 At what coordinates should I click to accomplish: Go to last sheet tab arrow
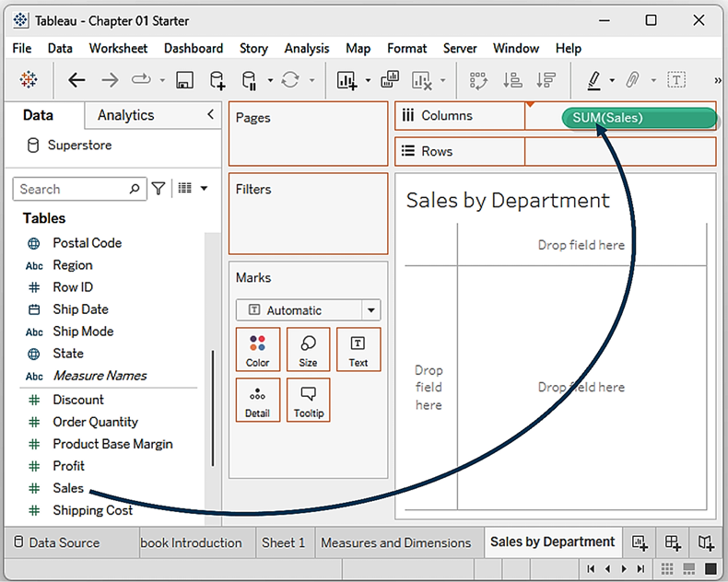click(x=640, y=568)
